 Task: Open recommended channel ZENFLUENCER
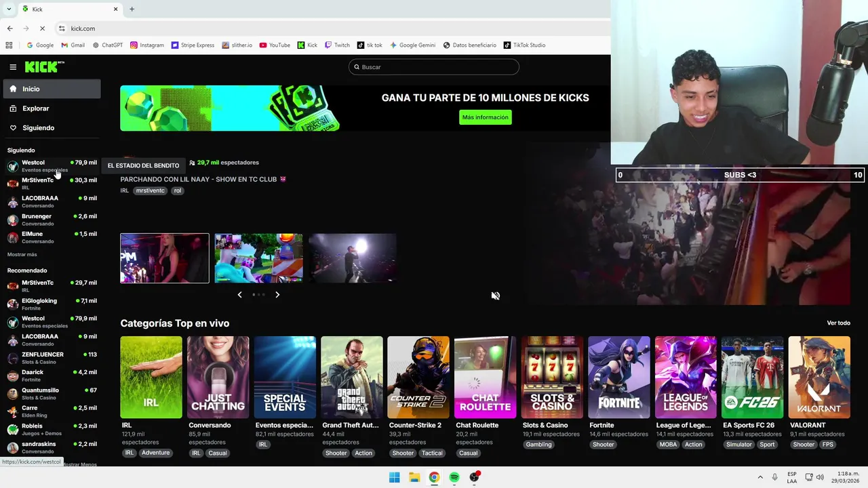52,358
